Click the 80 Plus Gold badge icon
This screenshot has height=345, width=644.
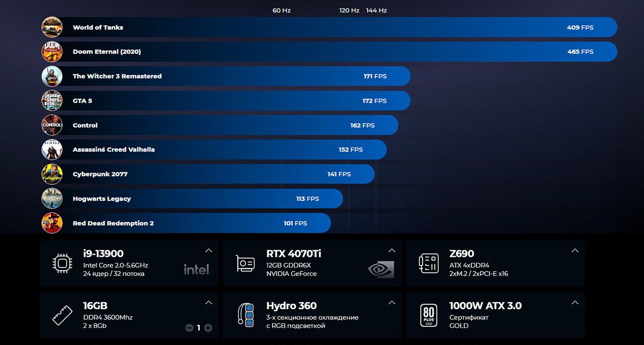tap(428, 315)
